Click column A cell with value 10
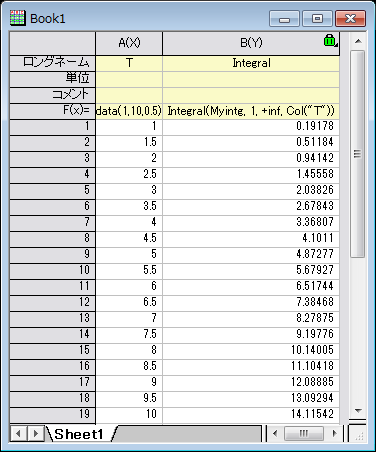 (x=129, y=415)
